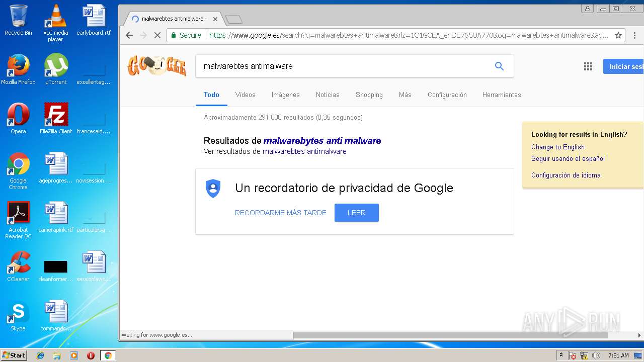Open Google apps grid icon
This screenshot has width=644, height=362.
point(588,66)
